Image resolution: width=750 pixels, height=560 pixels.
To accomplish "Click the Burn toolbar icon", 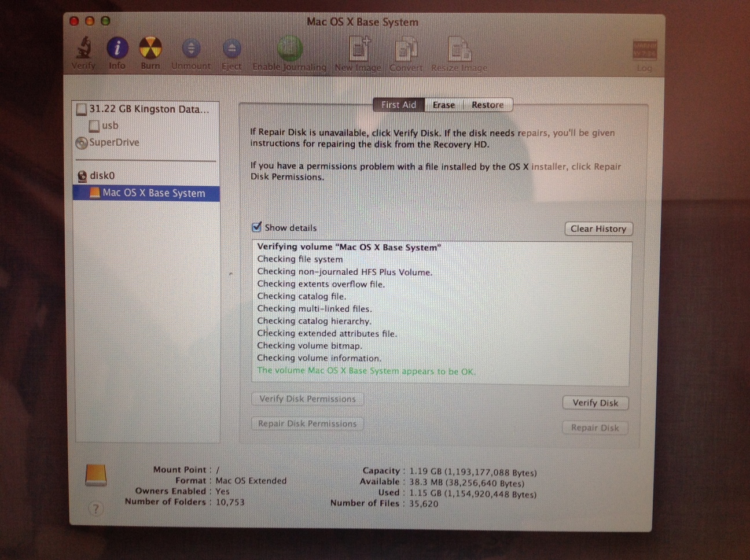I will pos(150,48).
